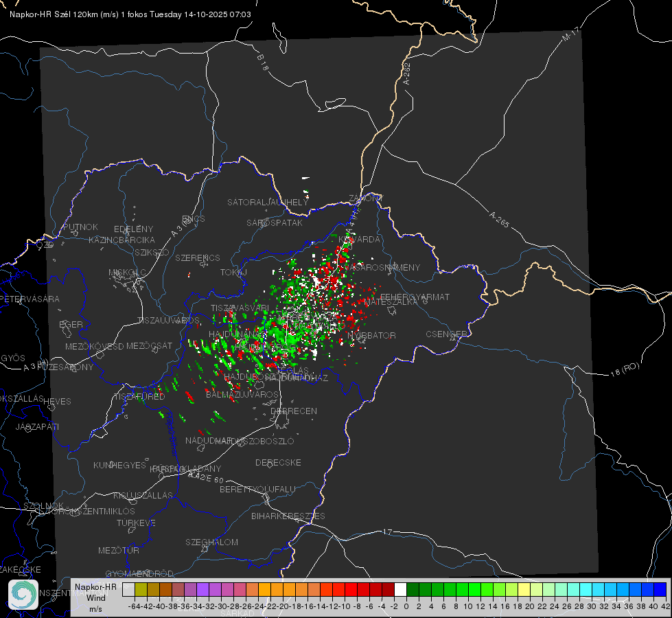Click the BALMAZÚJVÁROS city label
The width and height of the screenshot is (672, 618).
point(242,394)
